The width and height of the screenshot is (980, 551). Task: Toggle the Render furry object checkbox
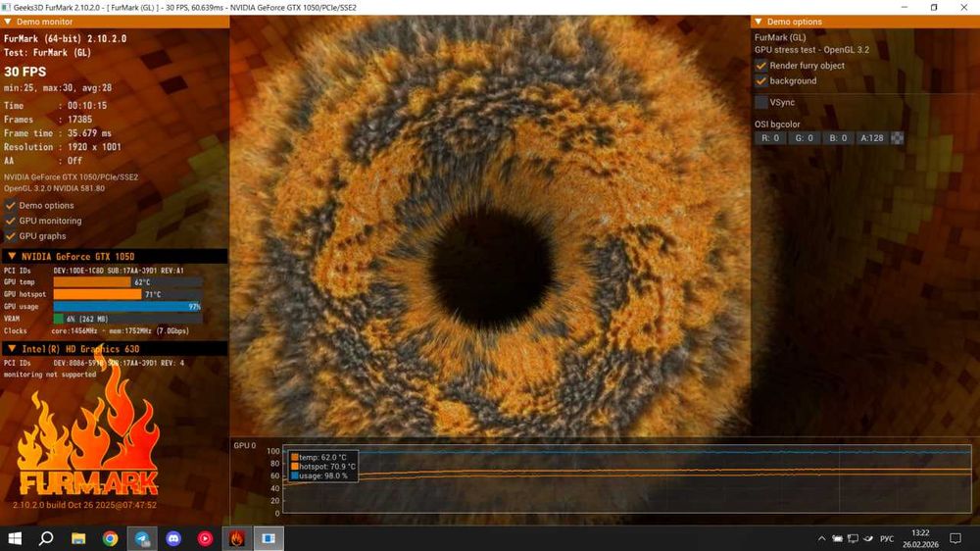coord(760,65)
